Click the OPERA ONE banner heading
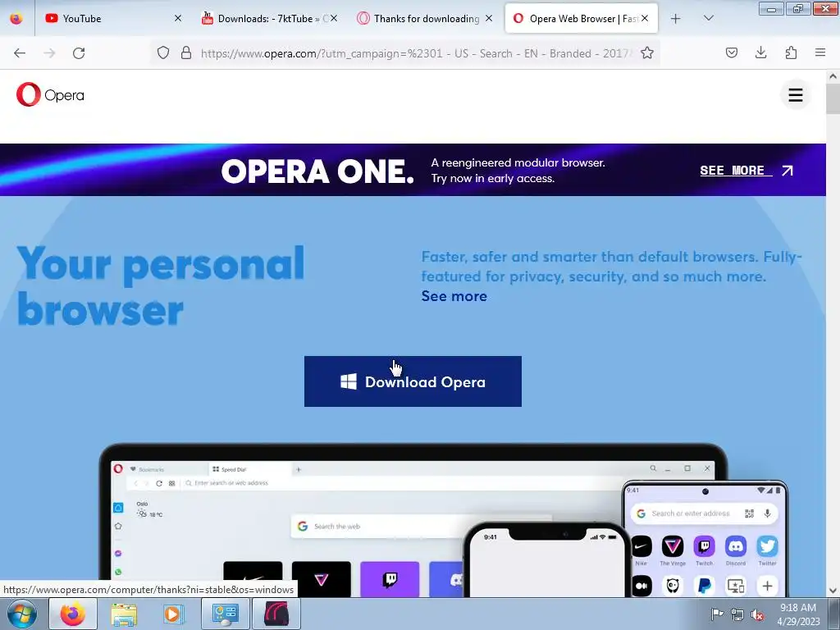The image size is (840, 630). (317, 171)
